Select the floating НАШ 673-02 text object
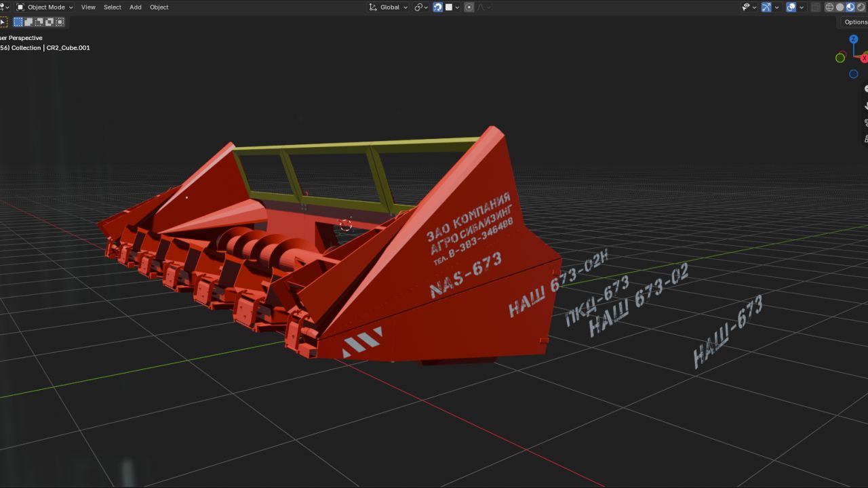 coord(639,299)
